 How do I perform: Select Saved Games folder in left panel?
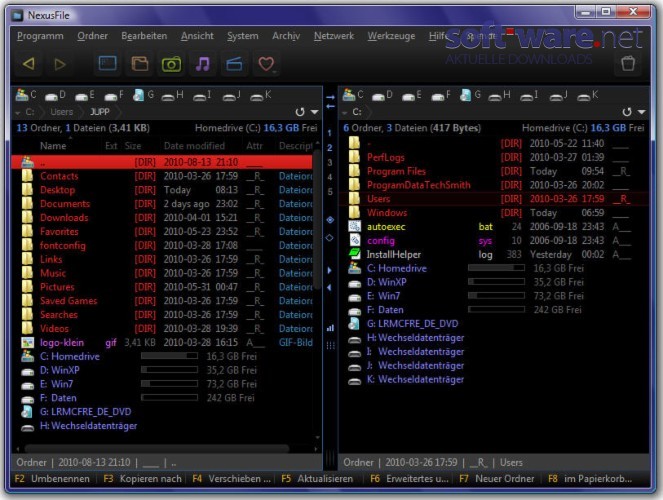[x=164, y=301]
